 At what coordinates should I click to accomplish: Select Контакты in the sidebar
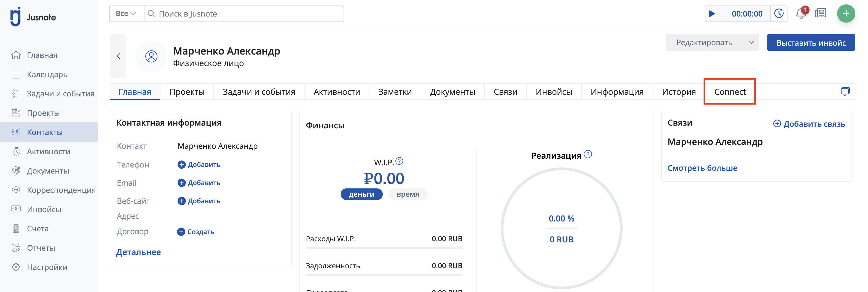[x=49, y=132]
